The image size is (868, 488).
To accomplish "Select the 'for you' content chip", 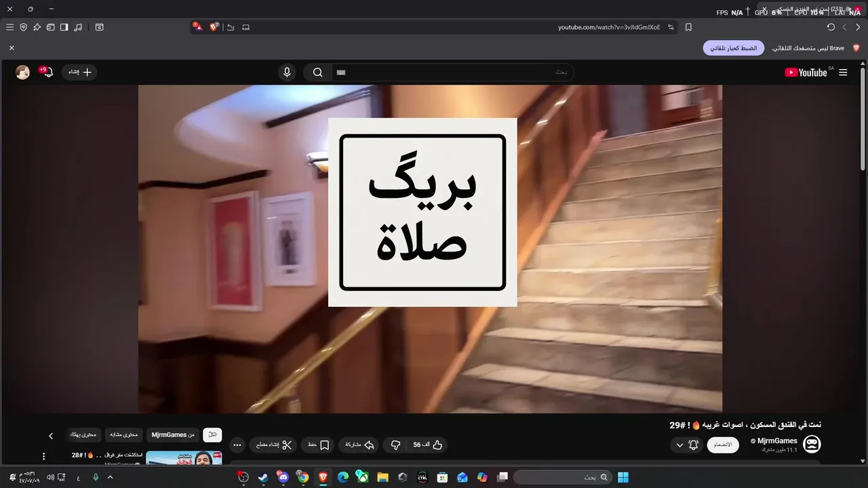I will 83,435.
